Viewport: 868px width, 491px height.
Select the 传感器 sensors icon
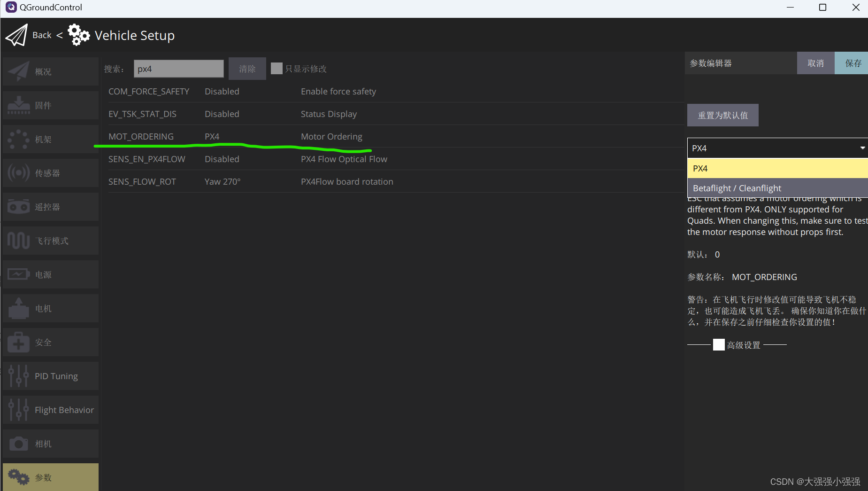pyautogui.click(x=19, y=173)
